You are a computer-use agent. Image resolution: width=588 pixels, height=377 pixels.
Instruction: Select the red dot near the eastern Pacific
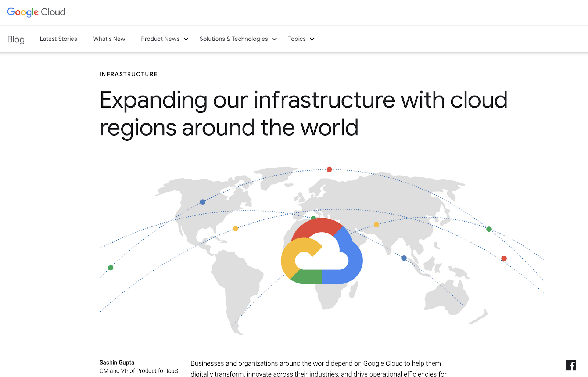(504, 258)
